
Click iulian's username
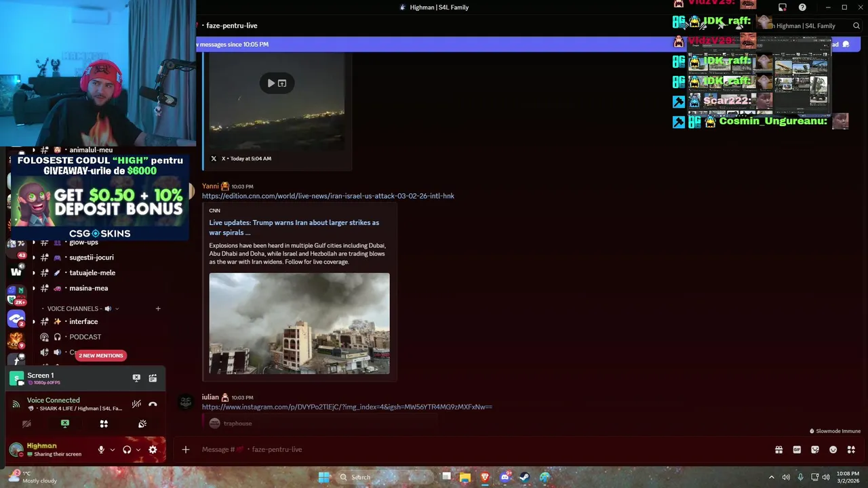pyautogui.click(x=210, y=397)
